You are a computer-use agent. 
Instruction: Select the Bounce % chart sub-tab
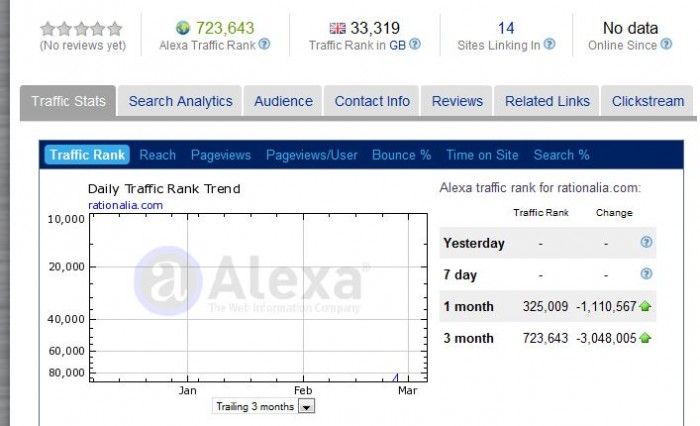point(401,155)
